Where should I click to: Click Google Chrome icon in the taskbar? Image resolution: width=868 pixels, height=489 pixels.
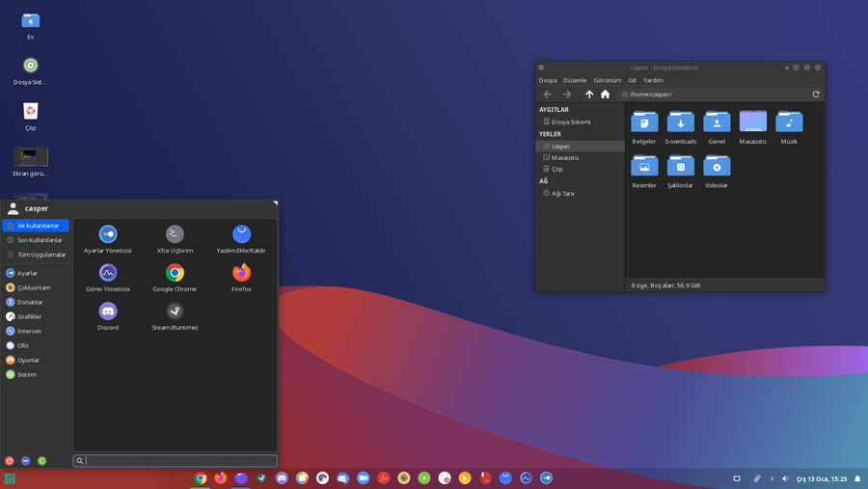pos(201,477)
